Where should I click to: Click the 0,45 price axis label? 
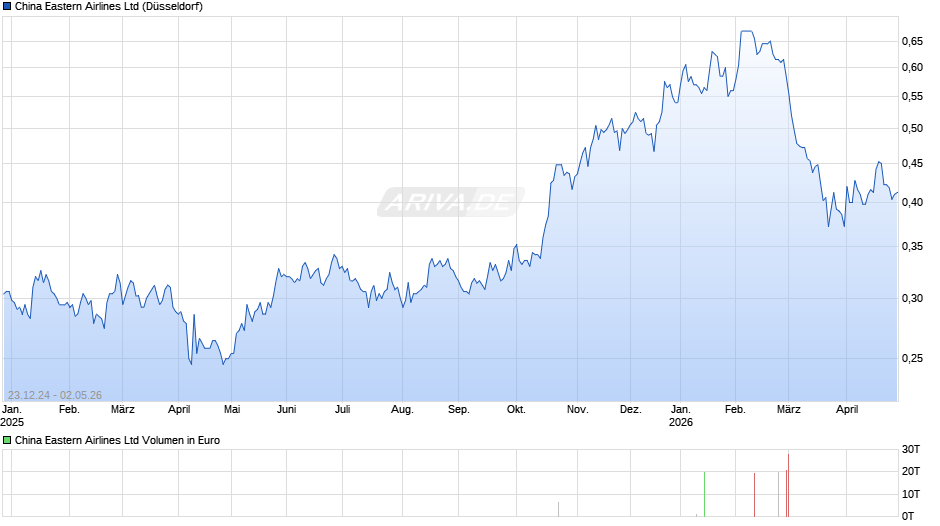click(x=912, y=164)
